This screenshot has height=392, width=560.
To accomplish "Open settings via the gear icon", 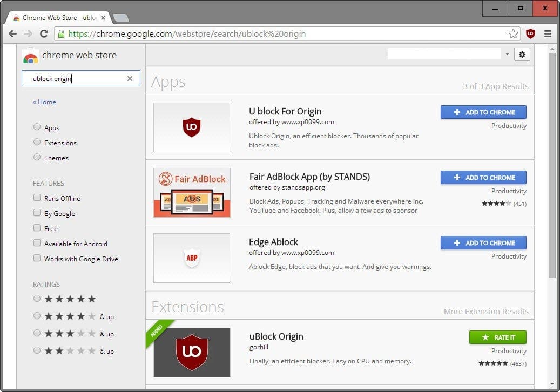I will [x=522, y=54].
